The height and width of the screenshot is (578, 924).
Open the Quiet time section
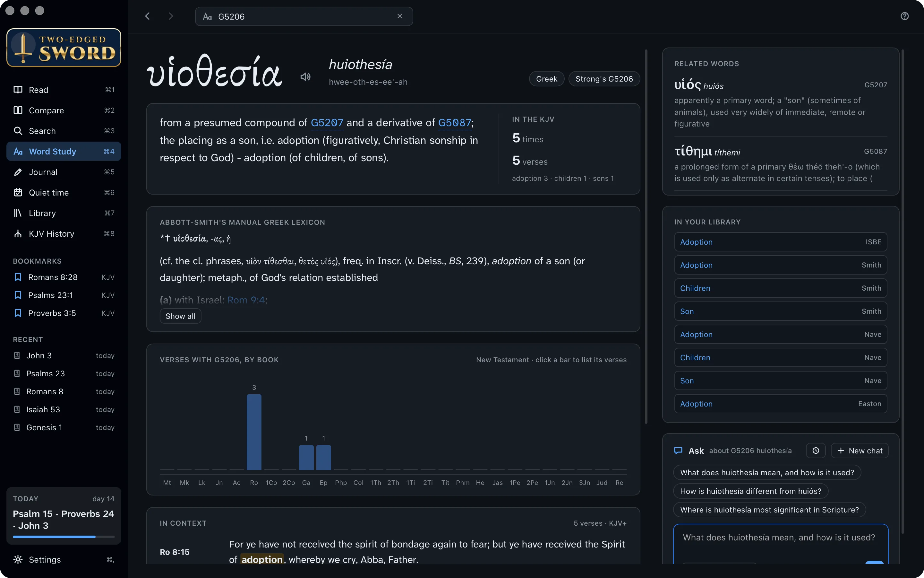(64, 193)
